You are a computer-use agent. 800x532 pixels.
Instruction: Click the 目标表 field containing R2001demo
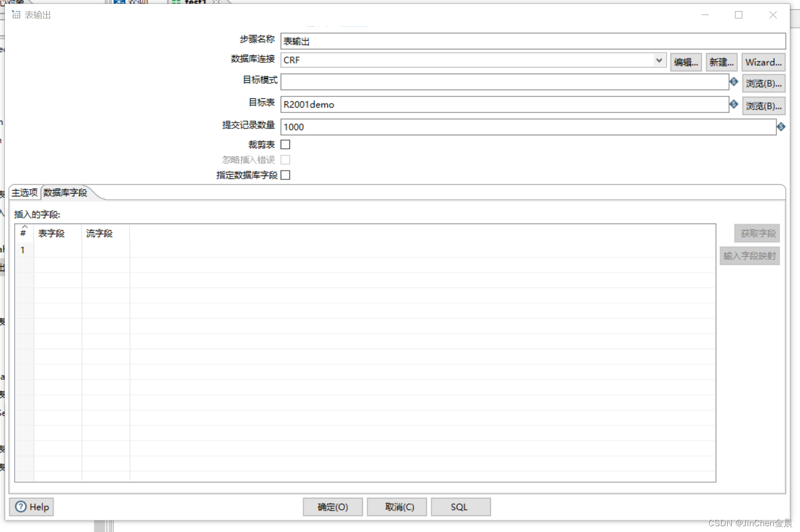pyautogui.click(x=505, y=104)
